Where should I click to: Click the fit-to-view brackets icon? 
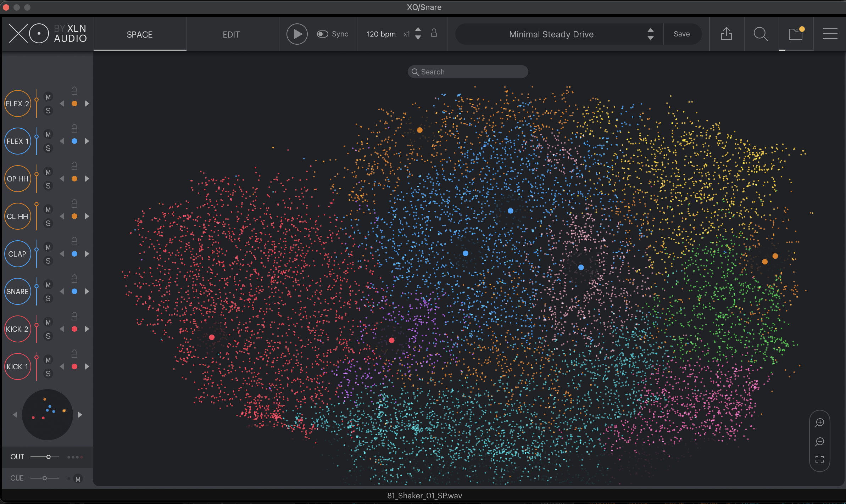click(819, 460)
